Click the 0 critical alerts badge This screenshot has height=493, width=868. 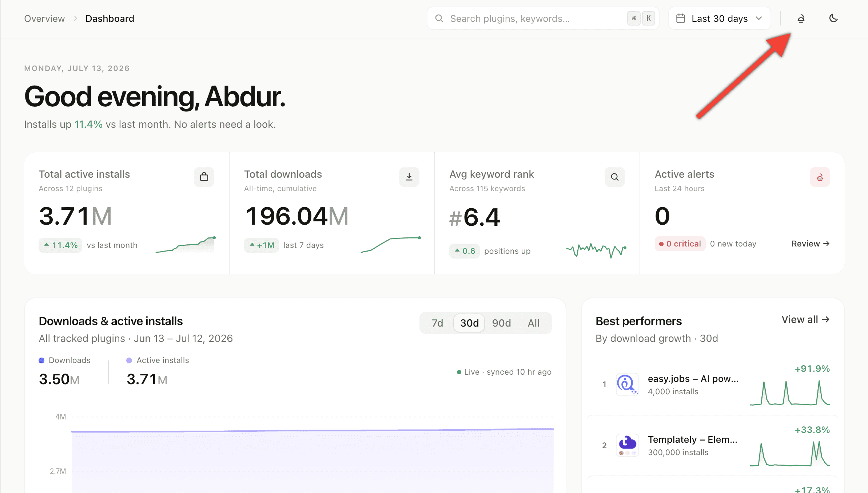pyautogui.click(x=680, y=244)
